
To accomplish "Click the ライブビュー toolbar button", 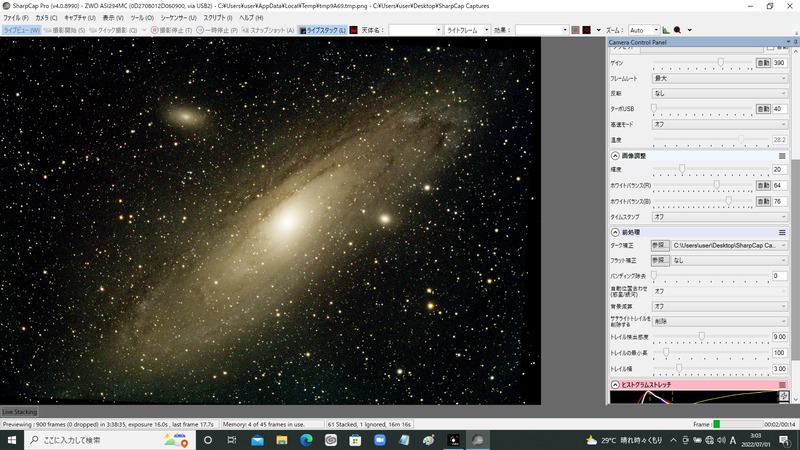I will tap(21, 30).
